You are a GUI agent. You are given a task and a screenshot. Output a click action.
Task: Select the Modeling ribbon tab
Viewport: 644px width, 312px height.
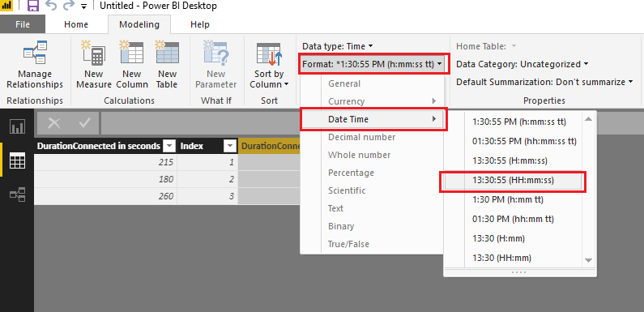(139, 24)
